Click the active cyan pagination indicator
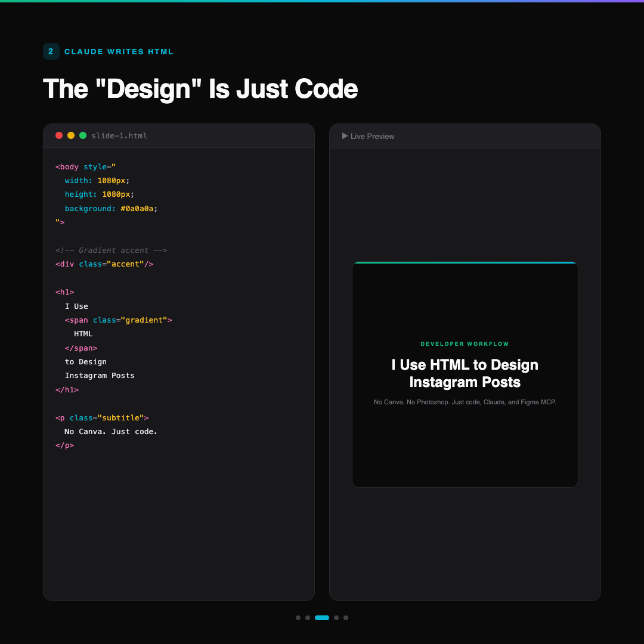The height and width of the screenshot is (644, 644). click(x=322, y=618)
